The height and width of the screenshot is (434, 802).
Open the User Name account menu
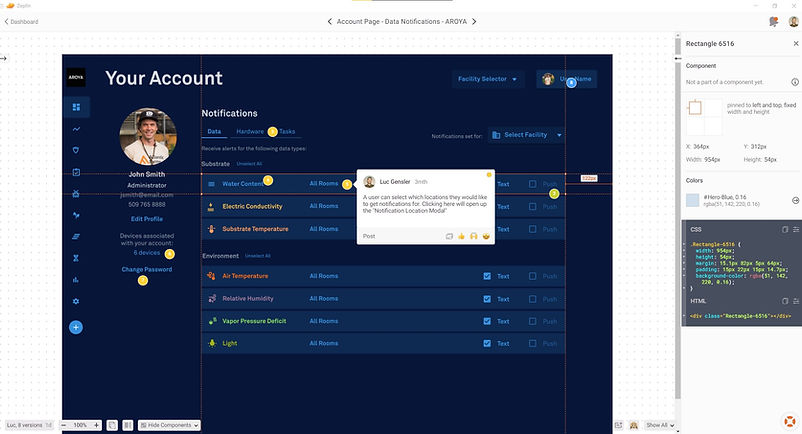click(567, 79)
